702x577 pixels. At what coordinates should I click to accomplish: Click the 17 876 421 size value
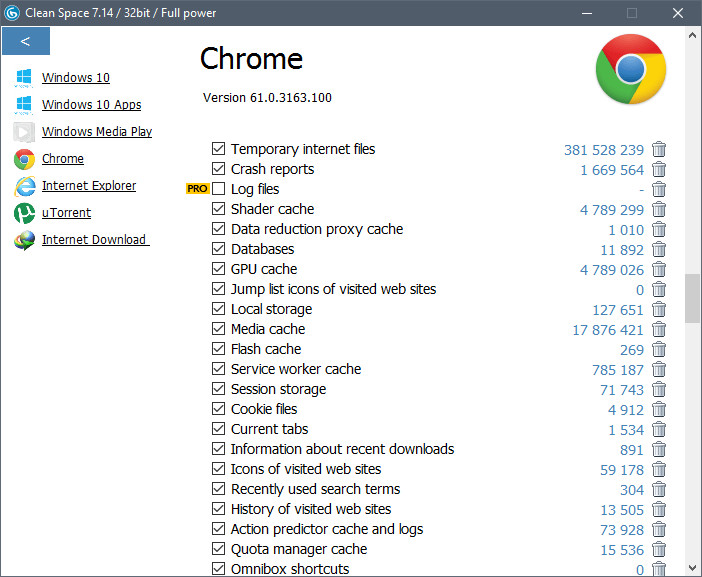tap(608, 330)
